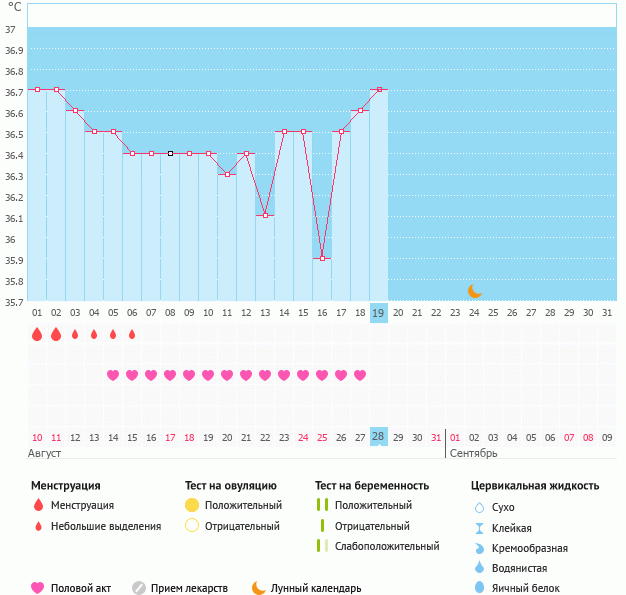This screenshot has height=595, width=626.
Task: Click the egg white cervical fluid icon
Action: (x=479, y=588)
